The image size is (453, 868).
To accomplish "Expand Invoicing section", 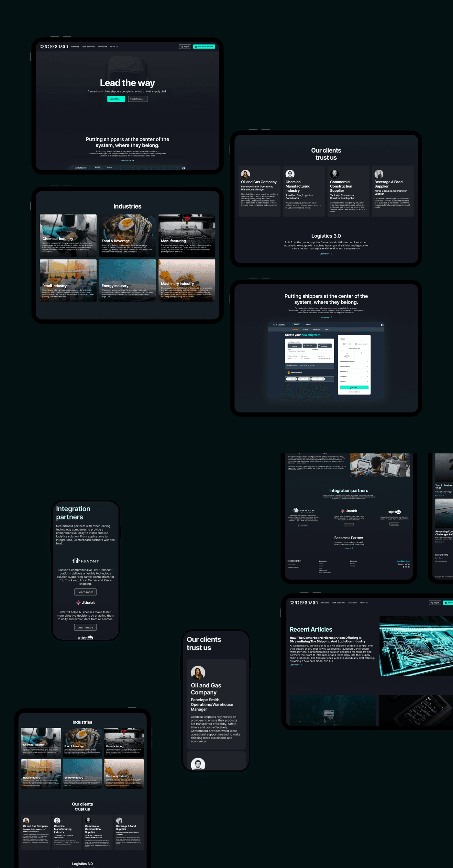I will 354,376.
